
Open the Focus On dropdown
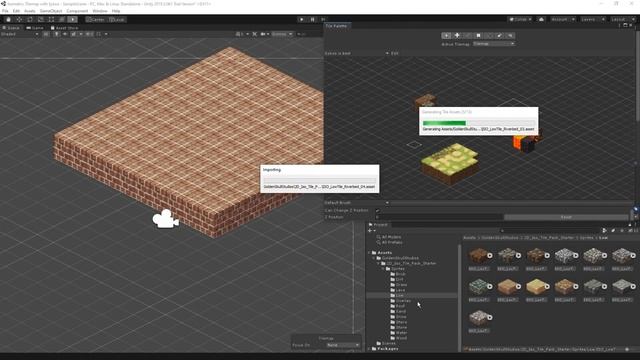[343, 345]
